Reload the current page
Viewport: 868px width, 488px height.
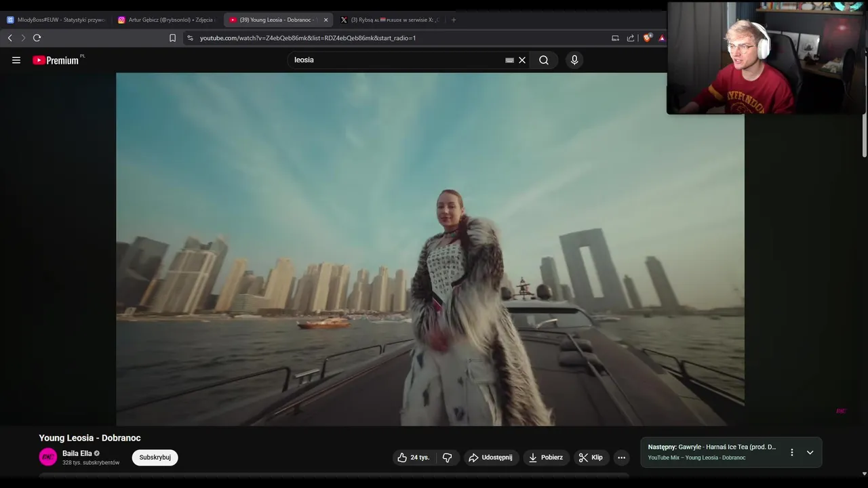37,38
